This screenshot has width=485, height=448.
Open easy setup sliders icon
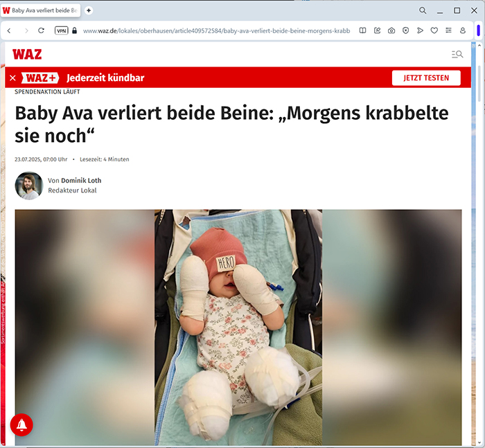pyautogui.click(x=448, y=30)
